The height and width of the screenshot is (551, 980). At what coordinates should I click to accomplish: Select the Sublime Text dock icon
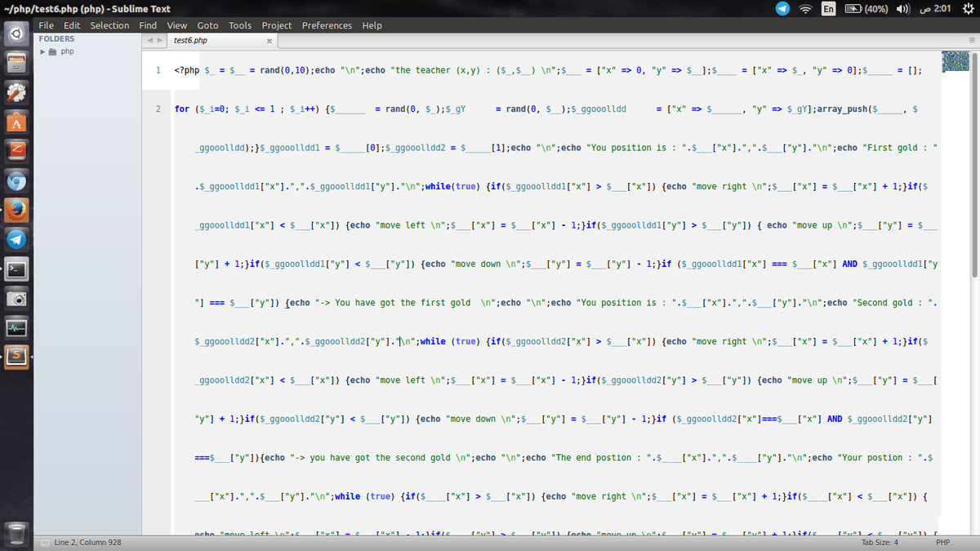point(15,356)
